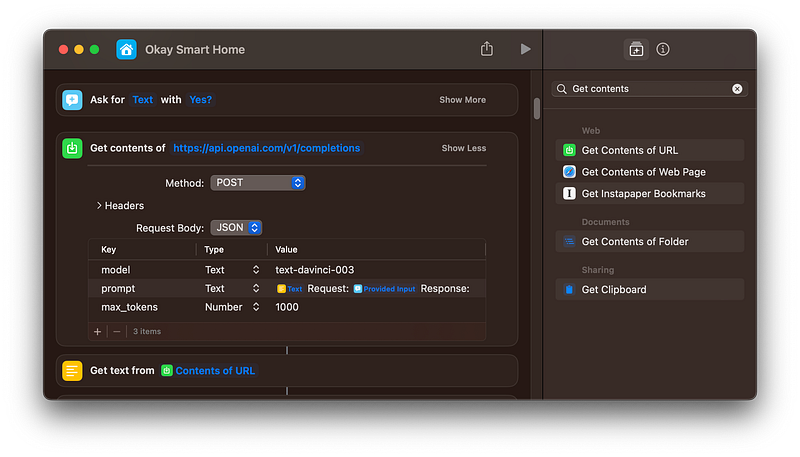Open shortcut details info icon
This screenshot has width=800, height=457.
(x=663, y=49)
